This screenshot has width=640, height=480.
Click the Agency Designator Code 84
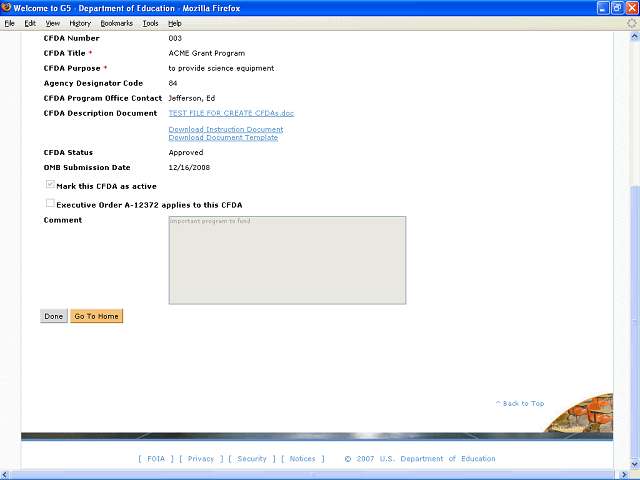pyautogui.click(x=173, y=83)
